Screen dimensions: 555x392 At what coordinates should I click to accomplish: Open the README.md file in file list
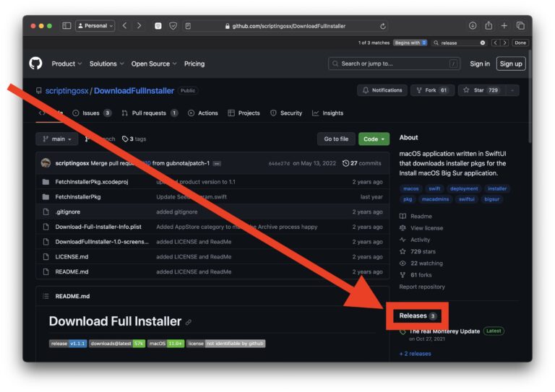[x=72, y=272]
